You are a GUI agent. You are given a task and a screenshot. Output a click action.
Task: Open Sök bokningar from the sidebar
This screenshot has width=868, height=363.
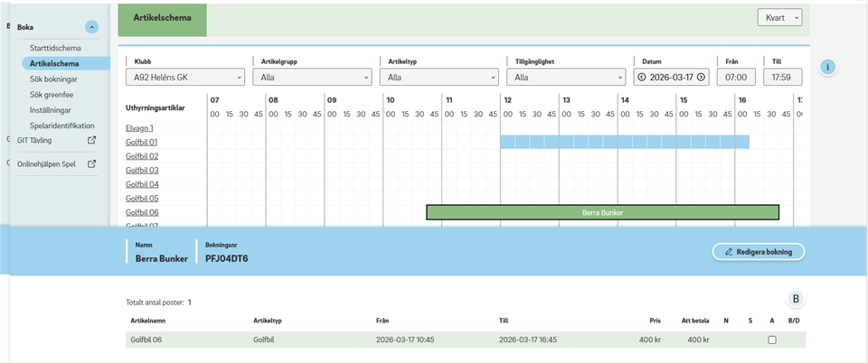click(x=53, y=79)
